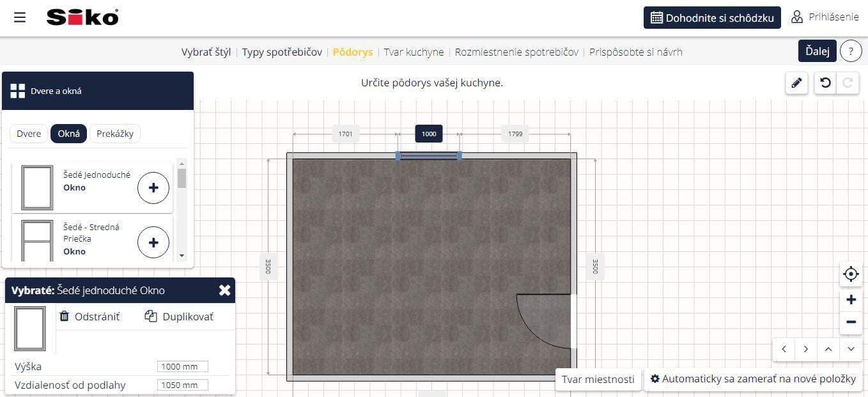Click the pencil edit icon
The width and height of the screenshot is (868, 397).
click(796, 83)
